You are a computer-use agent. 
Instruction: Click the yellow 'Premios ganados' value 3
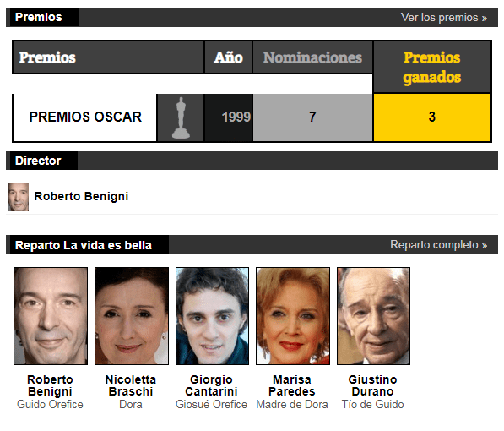(x=432, y=117)
